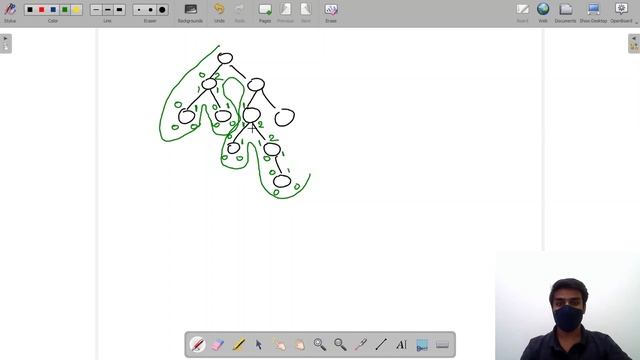640x360 pixels.
Task: Select the thin line width
Action: pyautogui.click(x=96, y=9)
